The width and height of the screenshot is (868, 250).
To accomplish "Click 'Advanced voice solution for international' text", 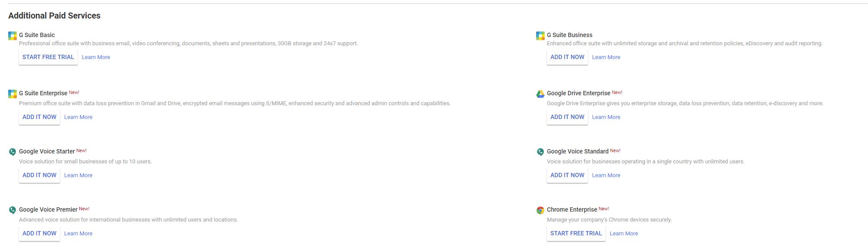I will tap(128, 220).
